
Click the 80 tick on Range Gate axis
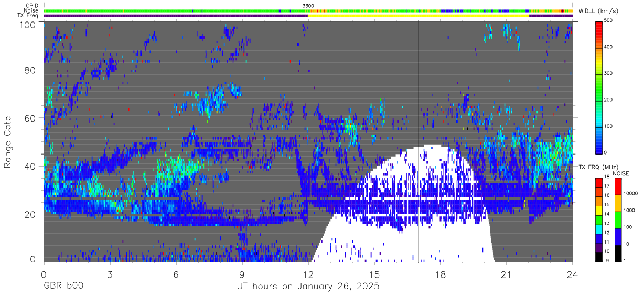(31, 71)
